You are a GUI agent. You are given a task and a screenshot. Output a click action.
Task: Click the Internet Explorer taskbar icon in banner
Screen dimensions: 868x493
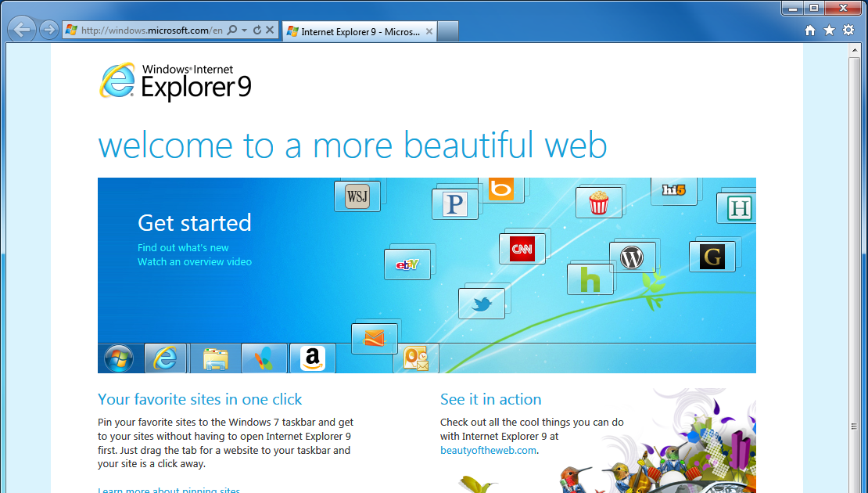point(166,358)
